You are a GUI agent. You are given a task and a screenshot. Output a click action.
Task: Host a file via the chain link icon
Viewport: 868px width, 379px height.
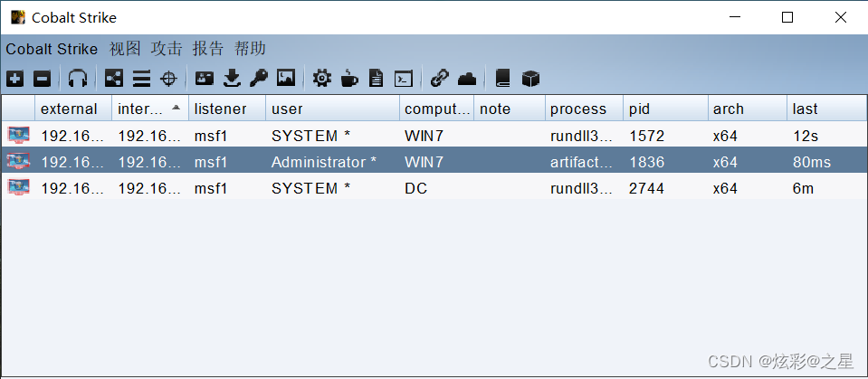pos(440,79)
